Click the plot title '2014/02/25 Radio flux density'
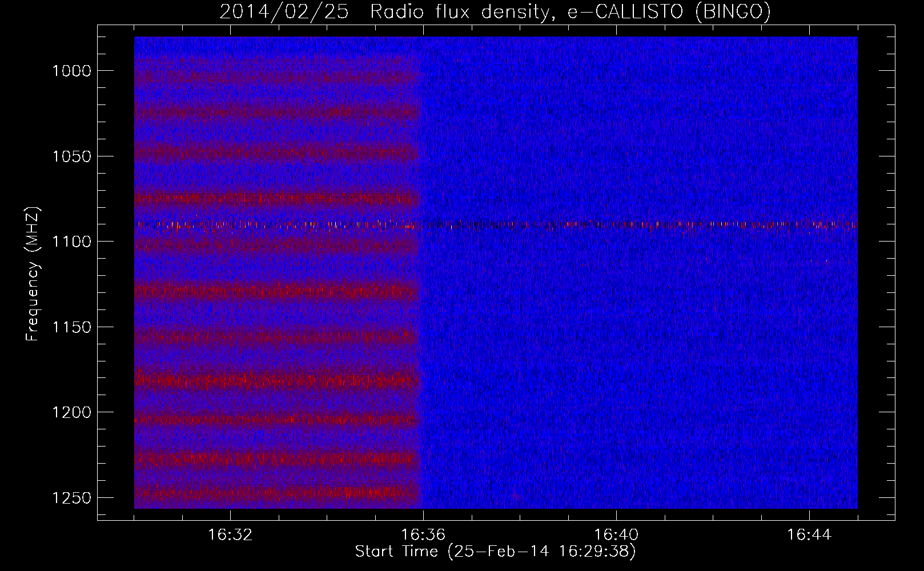Screen dimensions: 924x571 (495, 11)
